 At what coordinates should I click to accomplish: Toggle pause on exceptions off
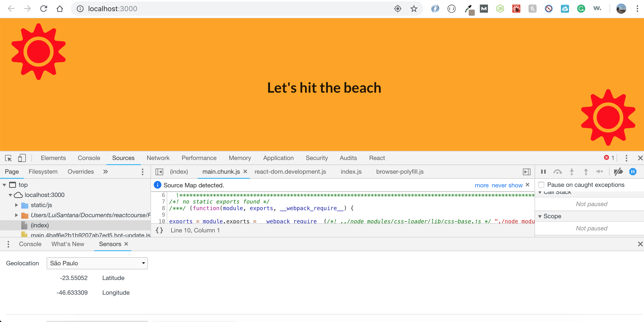coord(633,172)
